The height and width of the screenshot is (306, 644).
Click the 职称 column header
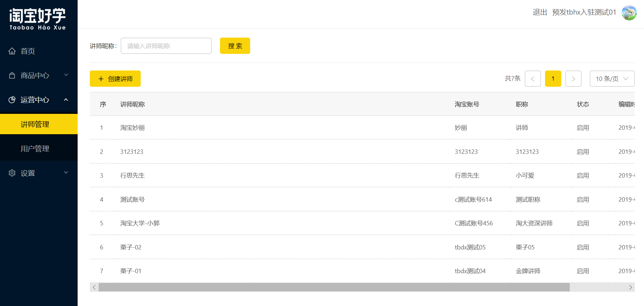point(522,104)
